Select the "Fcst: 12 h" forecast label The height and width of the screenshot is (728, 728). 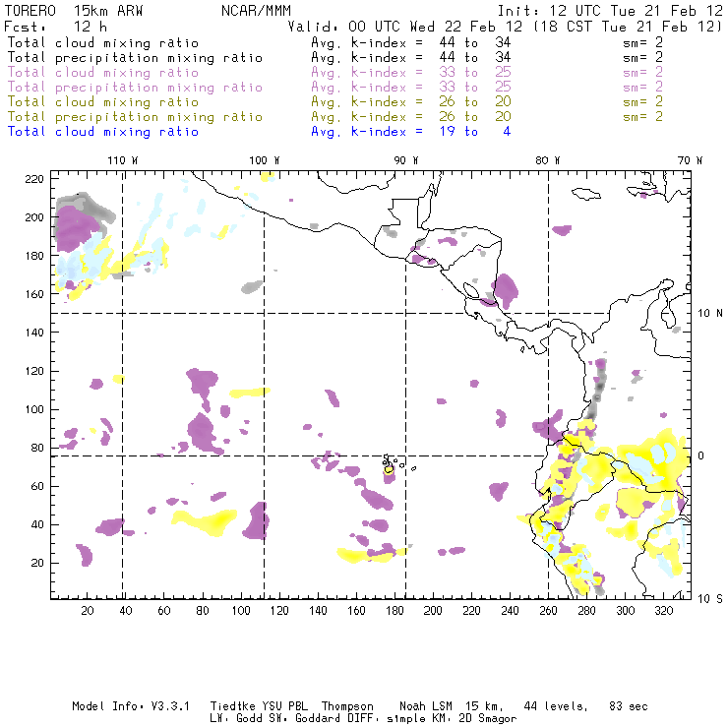click(x=55, y=26)
